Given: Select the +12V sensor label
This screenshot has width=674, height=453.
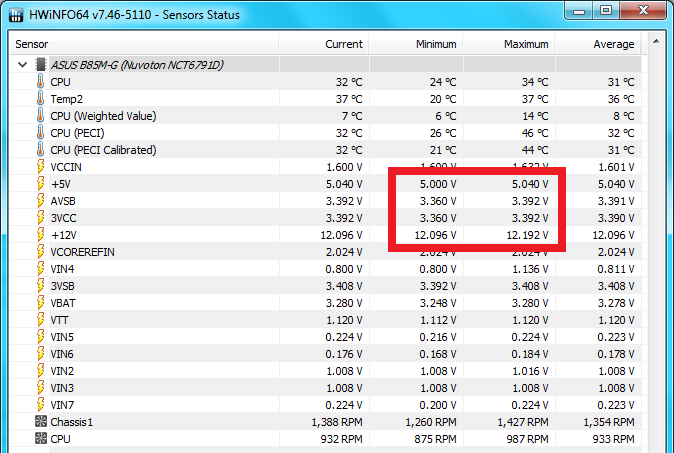Looking at the screenshot, I should [x=64, y=235].
